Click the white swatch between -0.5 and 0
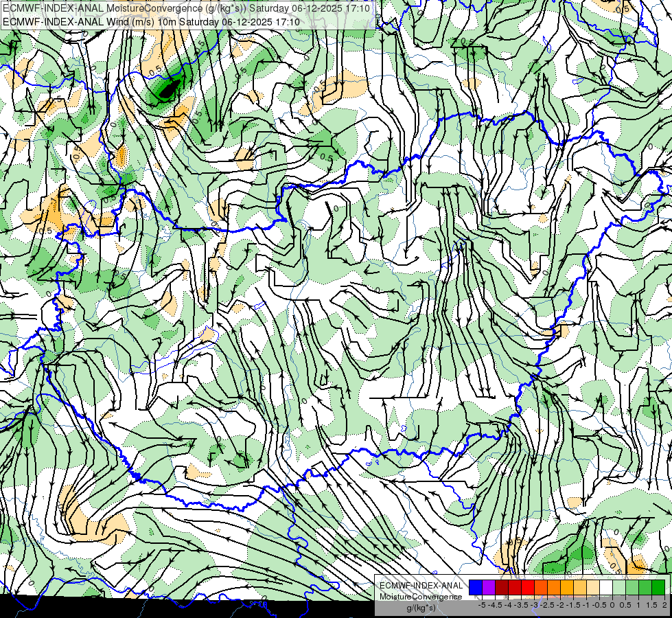The height and width of the screenshot is (618, 672). [x=606, y=587]
